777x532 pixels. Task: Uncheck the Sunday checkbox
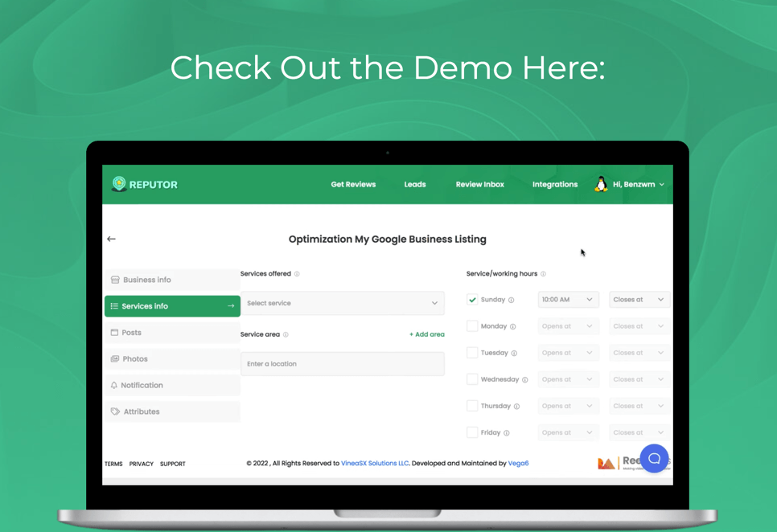tap(472, 300)
